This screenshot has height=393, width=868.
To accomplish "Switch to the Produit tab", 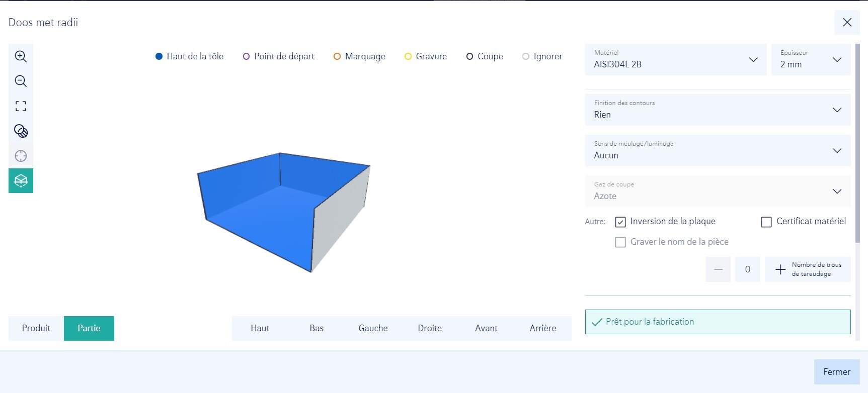I will [36, 328].
